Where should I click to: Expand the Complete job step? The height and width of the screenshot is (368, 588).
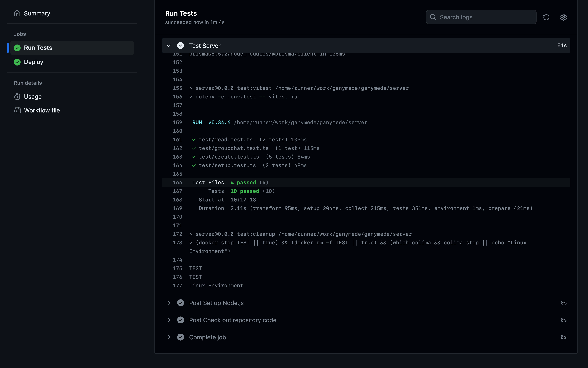coord(169,337)
